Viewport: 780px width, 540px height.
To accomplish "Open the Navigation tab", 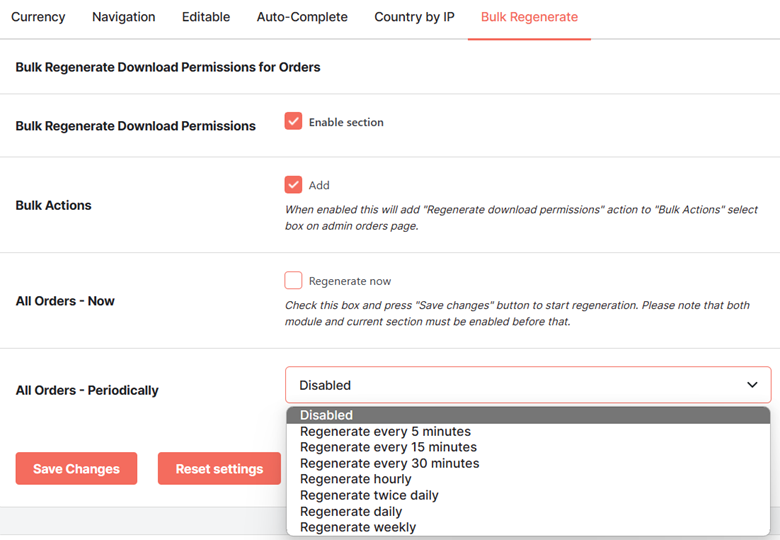I will [124, 17].
